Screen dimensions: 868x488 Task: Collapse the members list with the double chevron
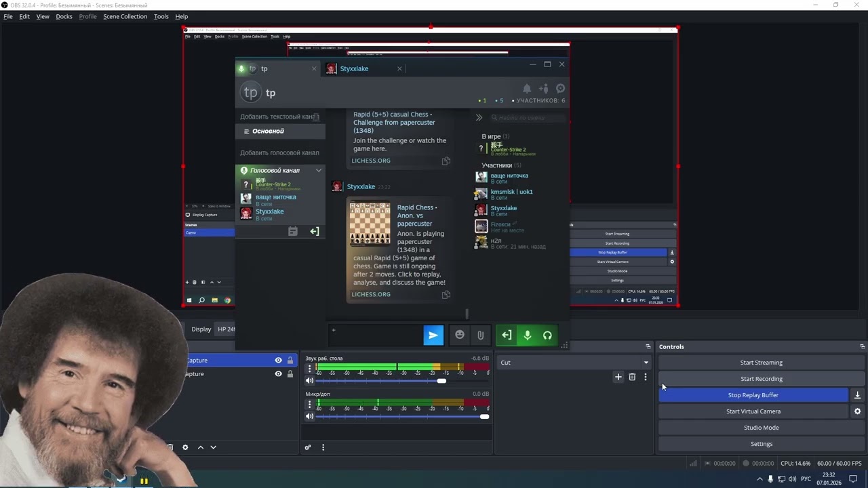click(x=479, y=117)
